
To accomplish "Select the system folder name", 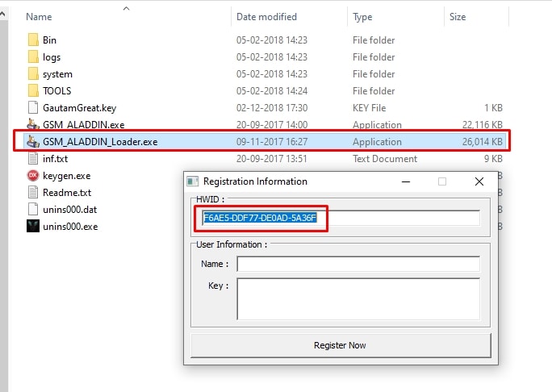I will (58, 74).
